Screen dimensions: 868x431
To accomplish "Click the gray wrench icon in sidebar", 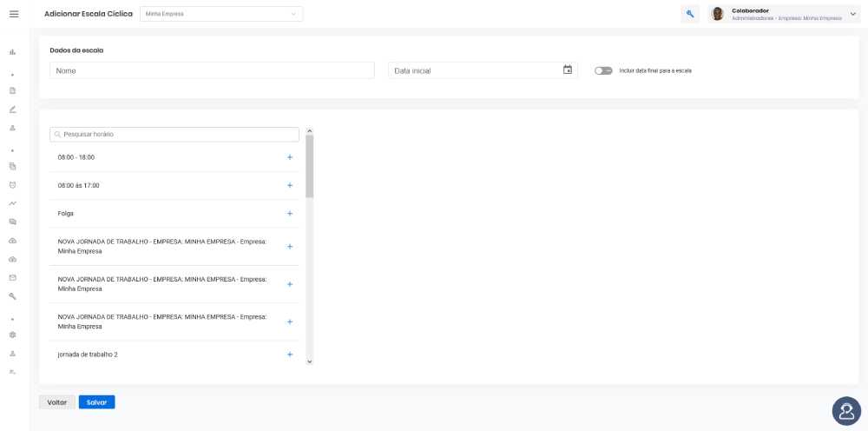I will tap(13, 296).
